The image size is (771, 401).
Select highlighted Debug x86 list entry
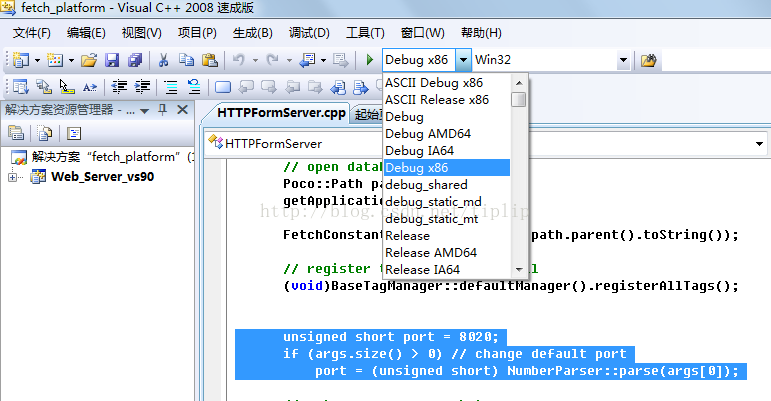tap(447, 168)
